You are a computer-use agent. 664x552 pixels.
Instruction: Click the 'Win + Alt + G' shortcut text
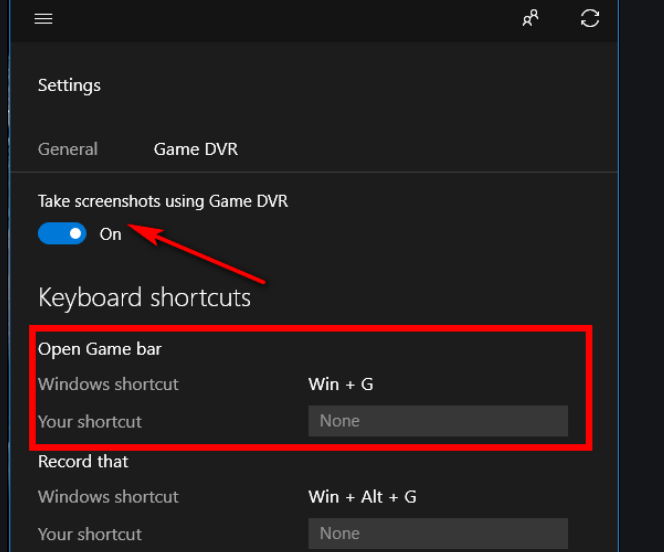362,497
